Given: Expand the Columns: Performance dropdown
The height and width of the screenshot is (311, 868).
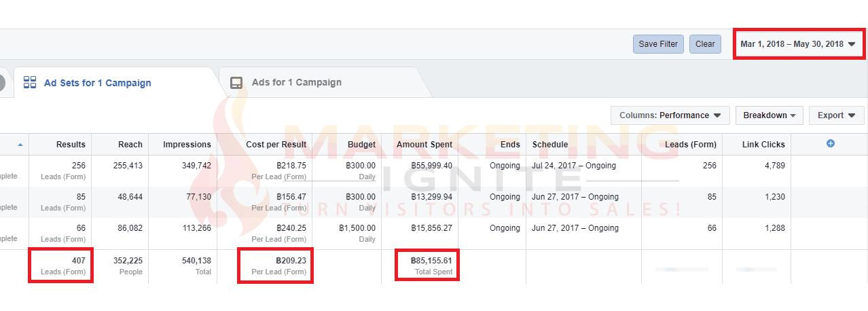Looking at the screenshot, I should pyautogui.click(x=670, y=115).
